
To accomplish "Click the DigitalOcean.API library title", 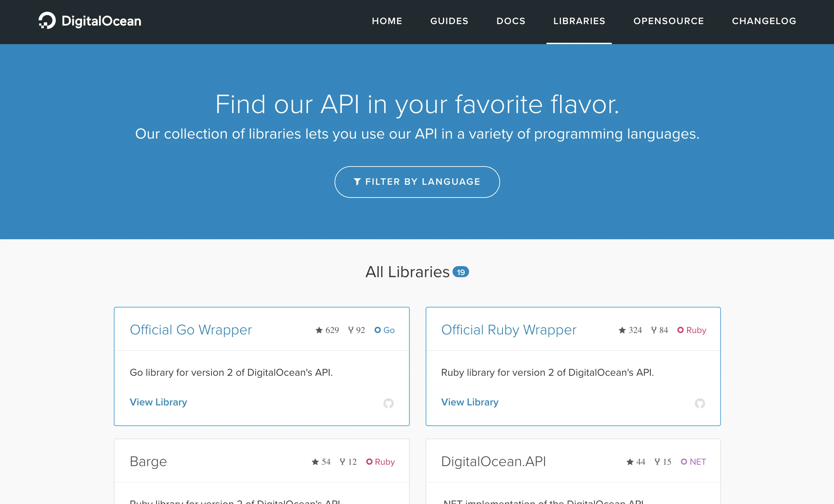I will [x=494, y=462].
